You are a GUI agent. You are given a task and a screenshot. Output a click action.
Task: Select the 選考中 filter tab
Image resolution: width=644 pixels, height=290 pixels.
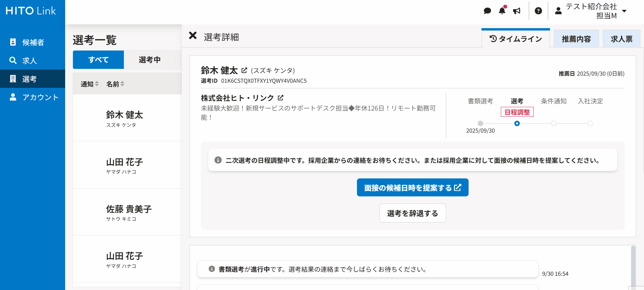point(149,60)
